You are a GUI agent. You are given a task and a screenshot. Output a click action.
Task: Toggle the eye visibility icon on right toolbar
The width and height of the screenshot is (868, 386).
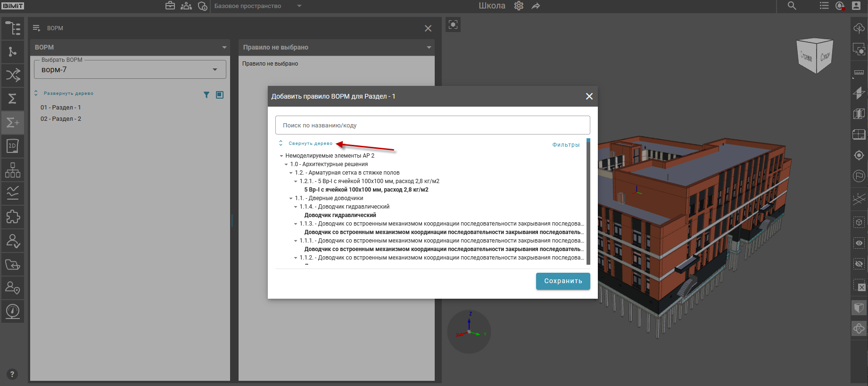pos(859,243)
